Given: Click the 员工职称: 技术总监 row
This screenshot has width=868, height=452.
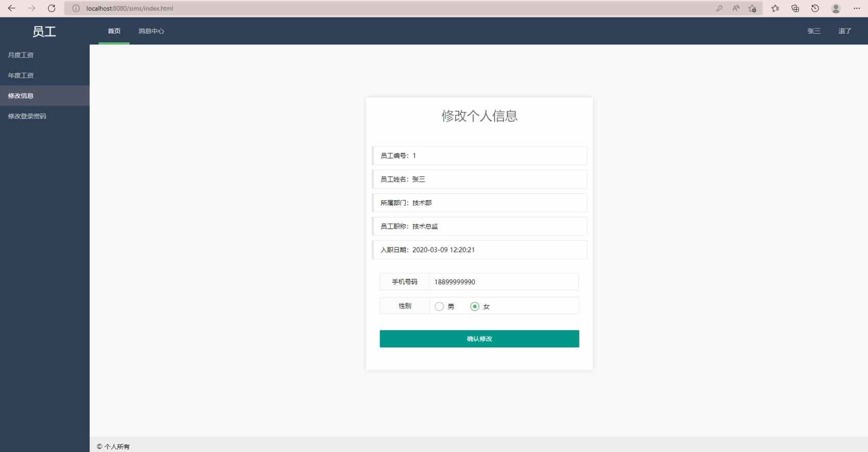Looking at the screenshot, I should pyautogui.click(x=480, y=226).
